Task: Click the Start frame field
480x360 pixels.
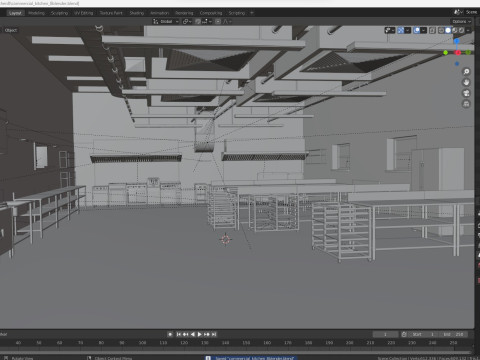Action: [423, 334]
